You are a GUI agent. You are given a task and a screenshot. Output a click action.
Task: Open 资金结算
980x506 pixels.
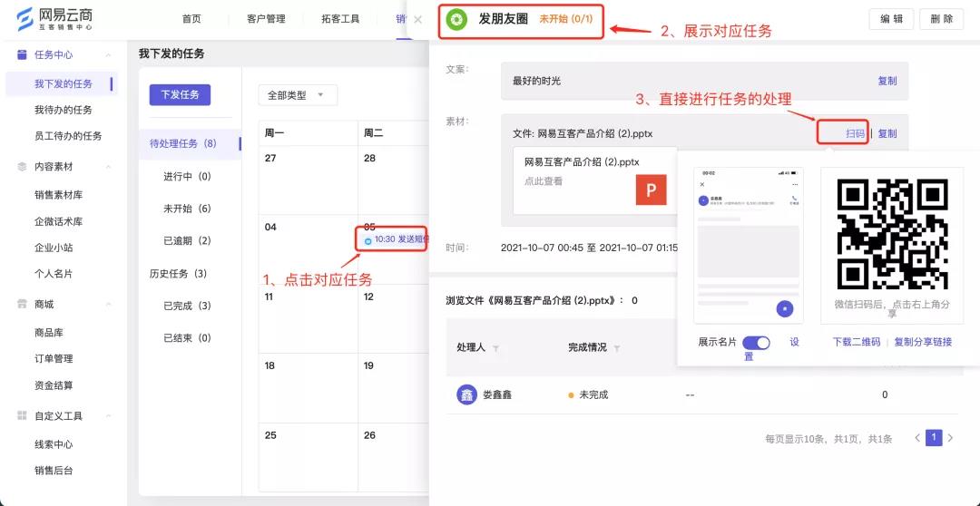54,384
